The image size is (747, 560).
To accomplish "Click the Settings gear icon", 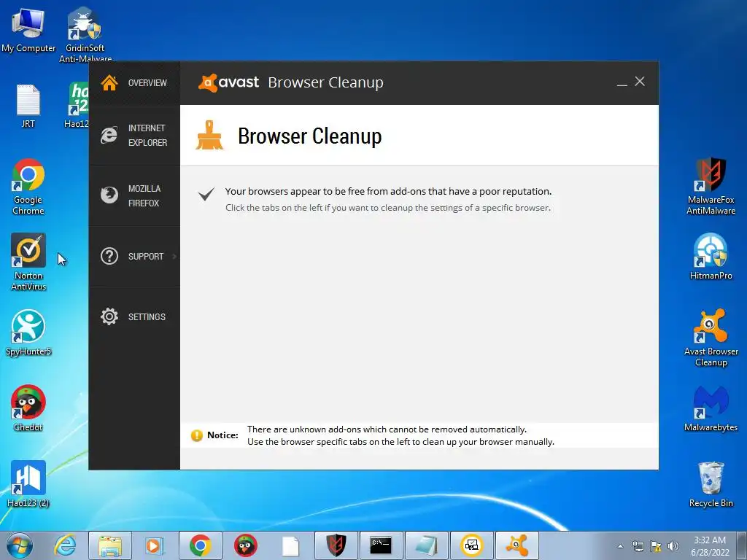I will (109, 316).
